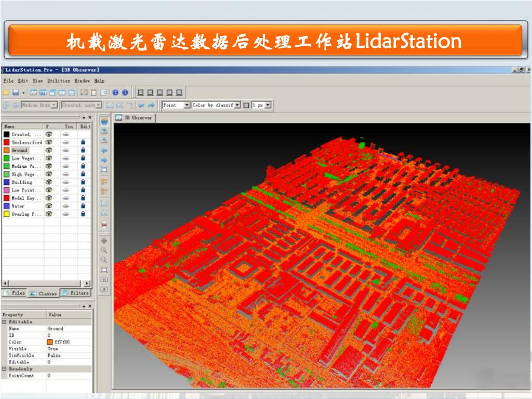
Task: Toggle point visibility eye for Building
Action: [49, 182]
